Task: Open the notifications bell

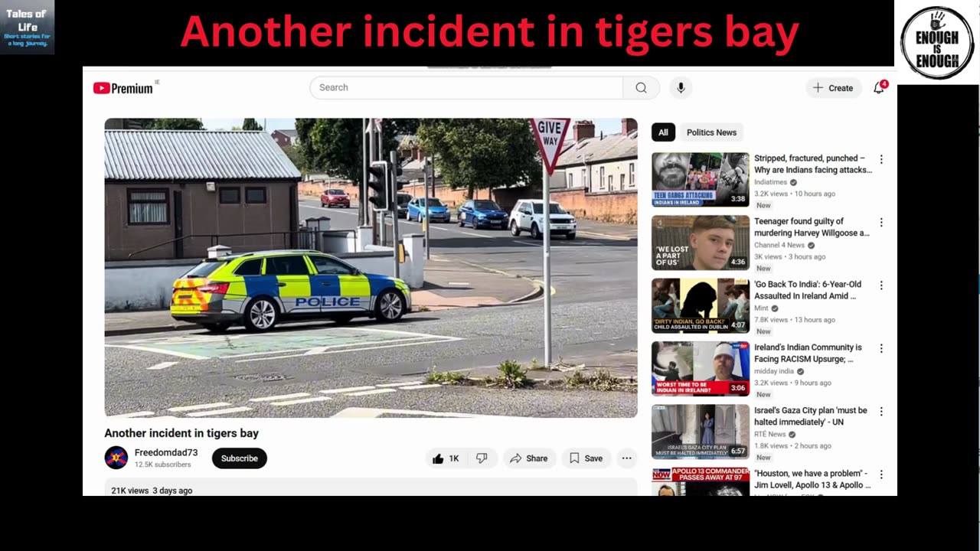Action: (x=879, y=88)
